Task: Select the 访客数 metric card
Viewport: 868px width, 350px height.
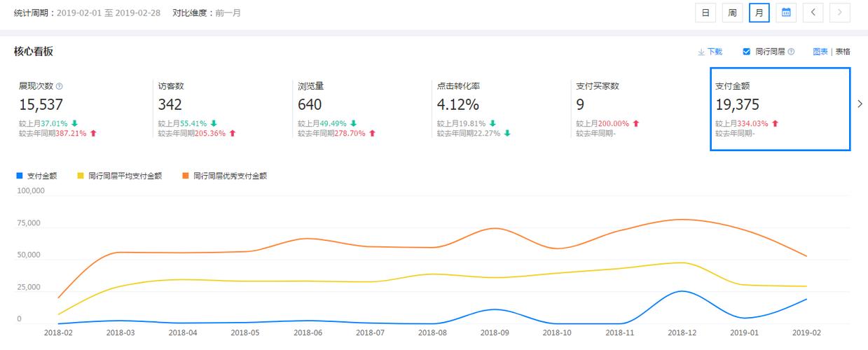Action: click(x=219, y=108)
